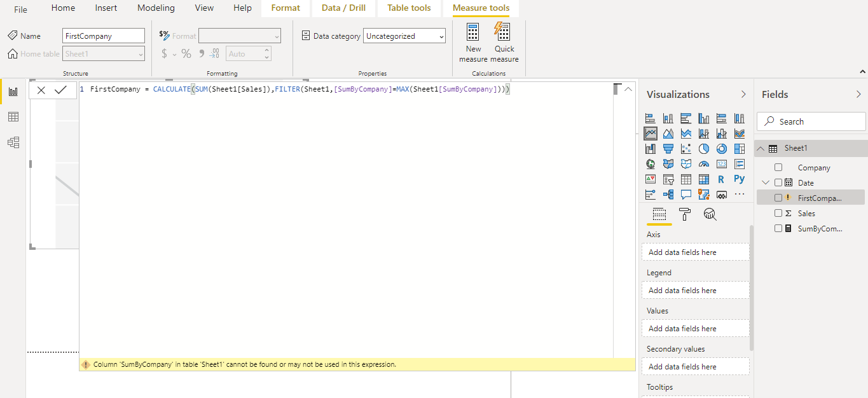Check the Company field checkbox
Viewport: 868px width, 398px height.
(778, 167)
